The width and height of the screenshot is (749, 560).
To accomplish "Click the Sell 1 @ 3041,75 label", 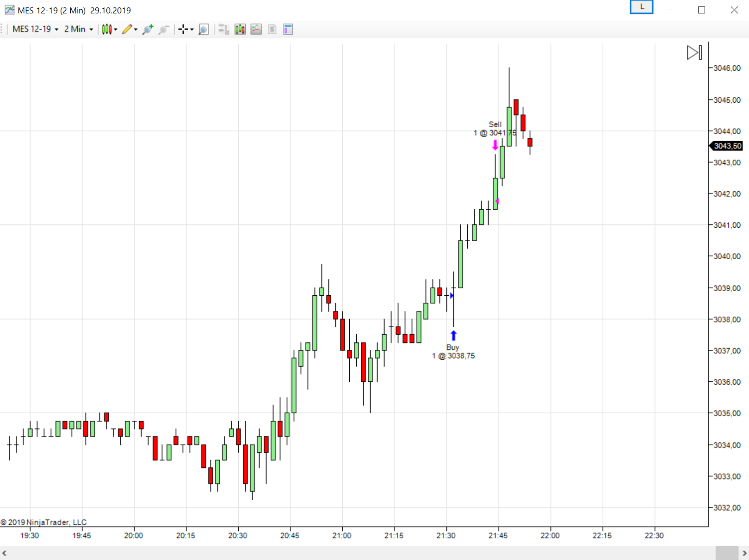I will [x=495, y=129].
